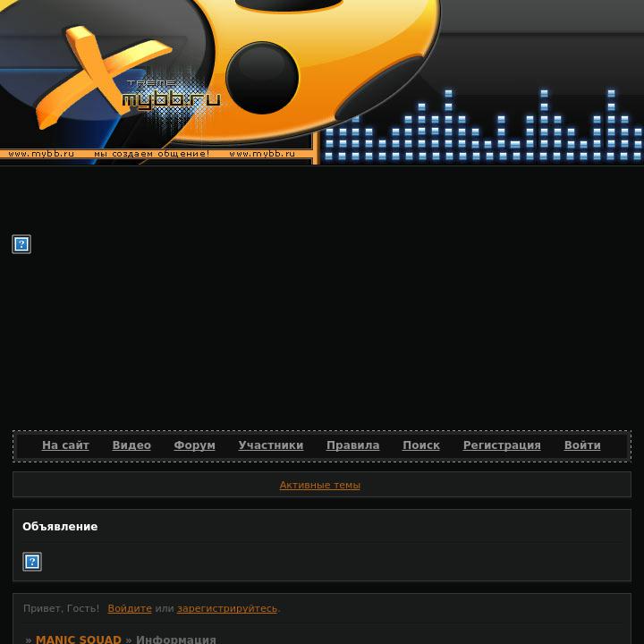Image resolution: width=644 pixels, height=644 pixels.
Task: Click the Объявление heading
Action: [x=60, y=527]
